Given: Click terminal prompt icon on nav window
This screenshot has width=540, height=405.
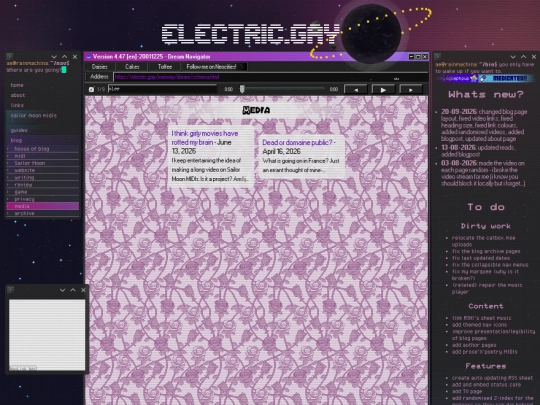Looking at the screenshot, I should tap(10, 56).
